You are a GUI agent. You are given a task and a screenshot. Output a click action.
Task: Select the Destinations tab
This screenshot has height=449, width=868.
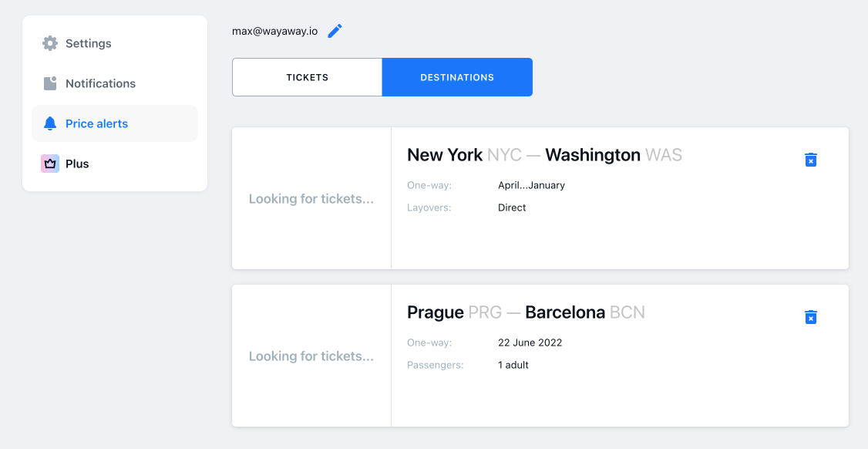pos(457,77)
